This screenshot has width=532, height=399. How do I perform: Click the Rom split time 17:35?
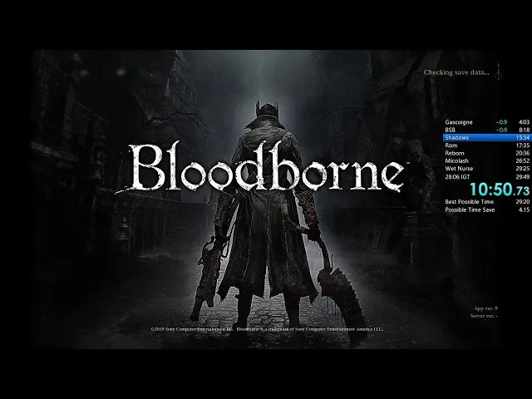coord(523,145)
